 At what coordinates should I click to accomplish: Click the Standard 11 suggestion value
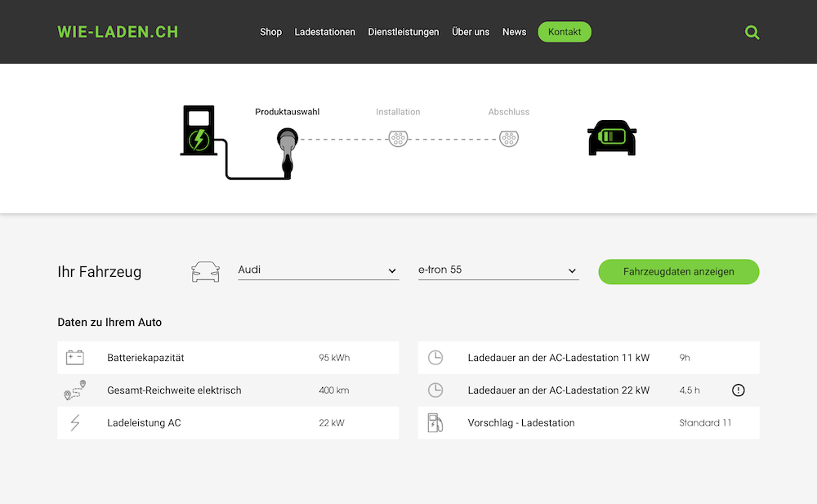click(705, 422)
